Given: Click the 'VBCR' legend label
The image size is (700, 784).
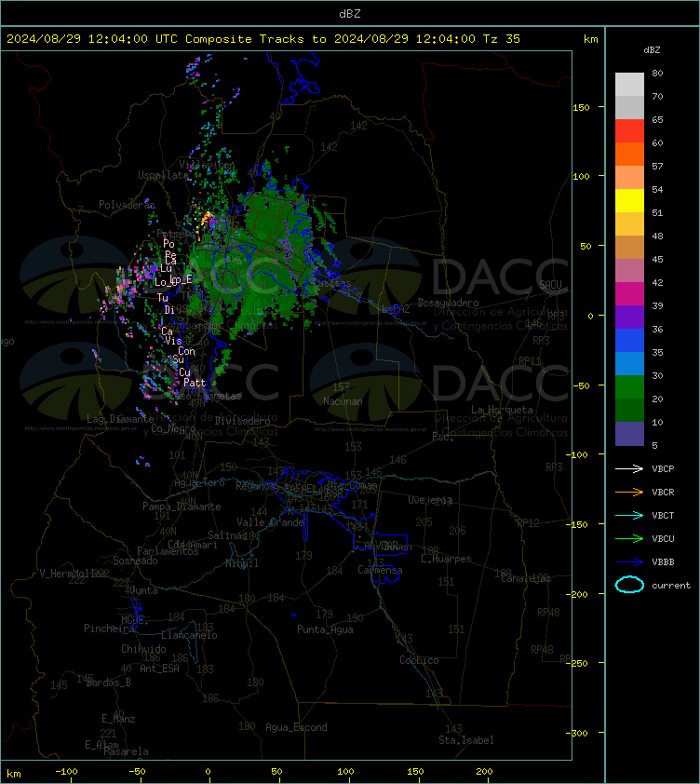Looking at the screenshot, I should pyautogui.click(x=663, y=492).
